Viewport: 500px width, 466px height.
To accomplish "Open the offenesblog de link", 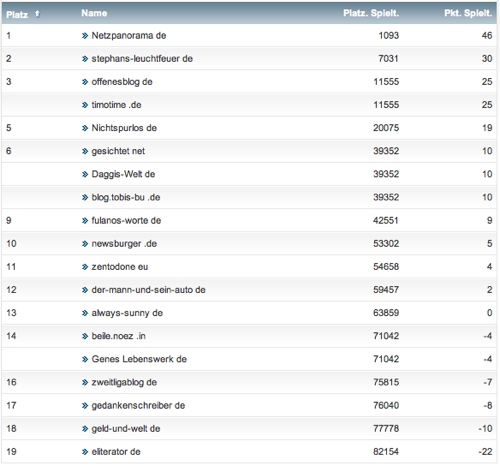I will (x=122, y=82).
